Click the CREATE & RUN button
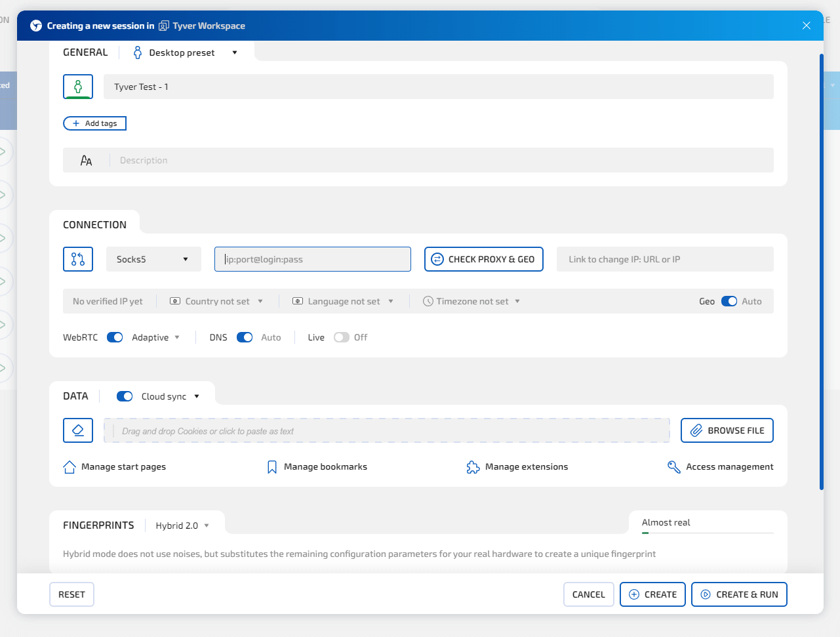The image size is (840, 637). pos(739,594)
